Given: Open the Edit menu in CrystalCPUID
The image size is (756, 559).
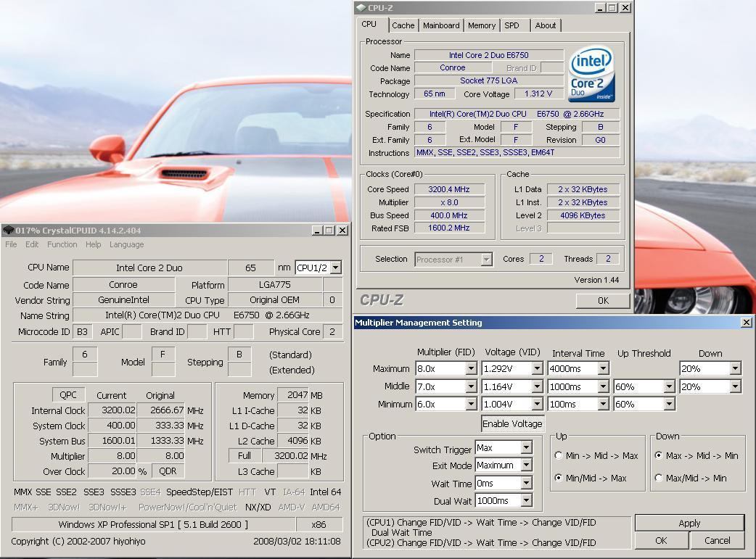Looking at the screenshot, I should coord(32,244).
